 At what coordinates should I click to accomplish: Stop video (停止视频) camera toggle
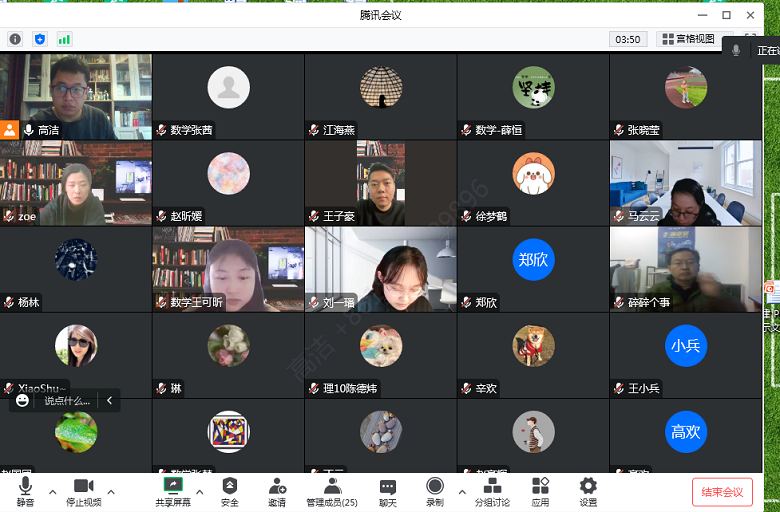coord(83,491)
